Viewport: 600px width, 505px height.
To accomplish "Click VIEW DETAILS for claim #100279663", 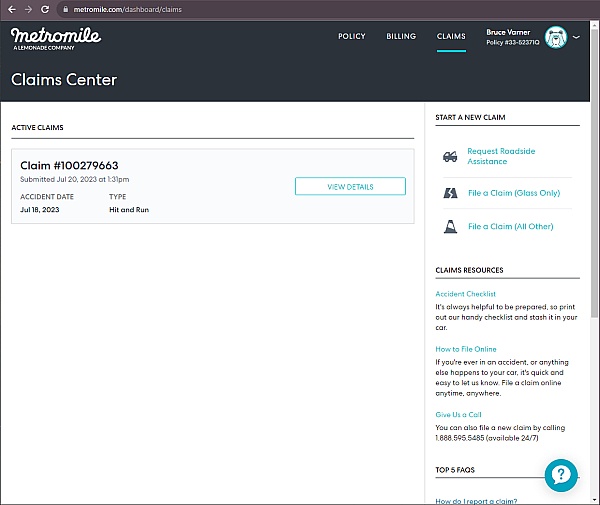I will 350,186.
